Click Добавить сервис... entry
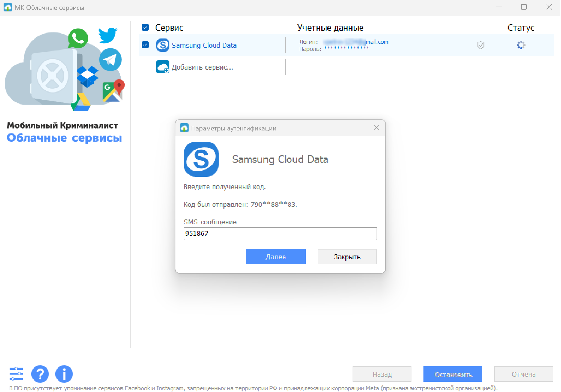 coord(202,67)
